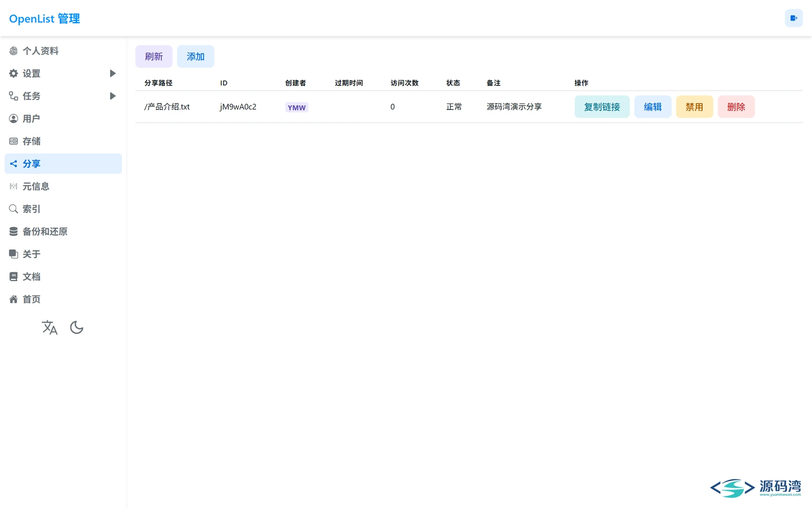Click the gear icon next to 设置
812x508 pixels.
pyautogui.click(x=14, y=73)
